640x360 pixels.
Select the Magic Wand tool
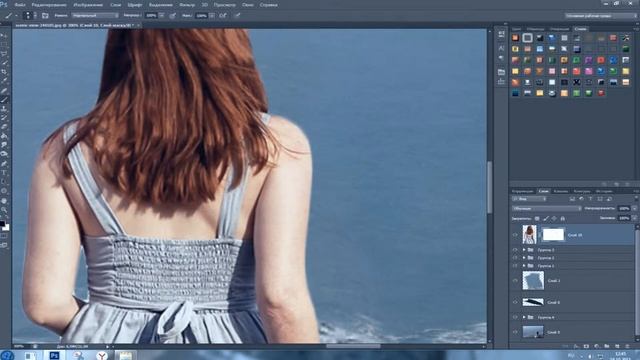click(4, 63)
